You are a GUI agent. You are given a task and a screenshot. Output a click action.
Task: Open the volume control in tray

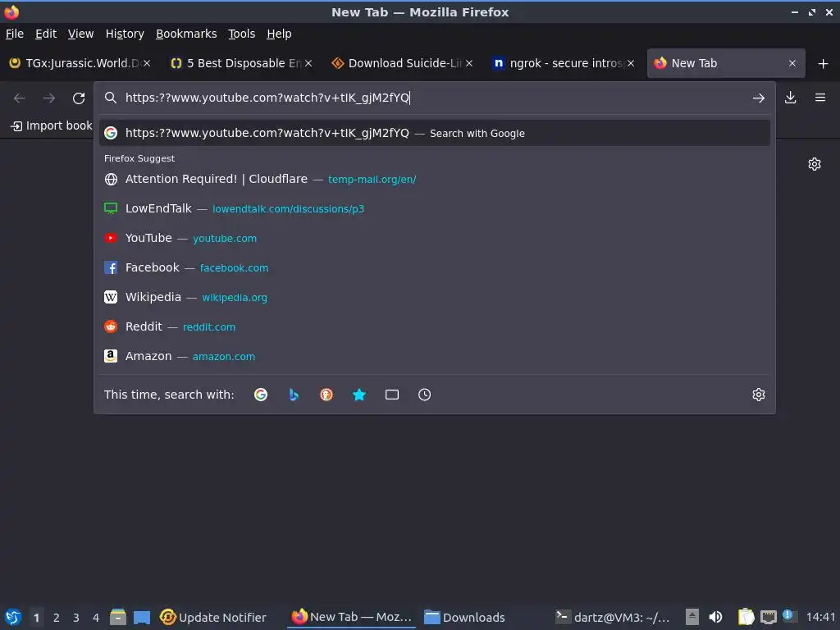click(x=715, y=617)
